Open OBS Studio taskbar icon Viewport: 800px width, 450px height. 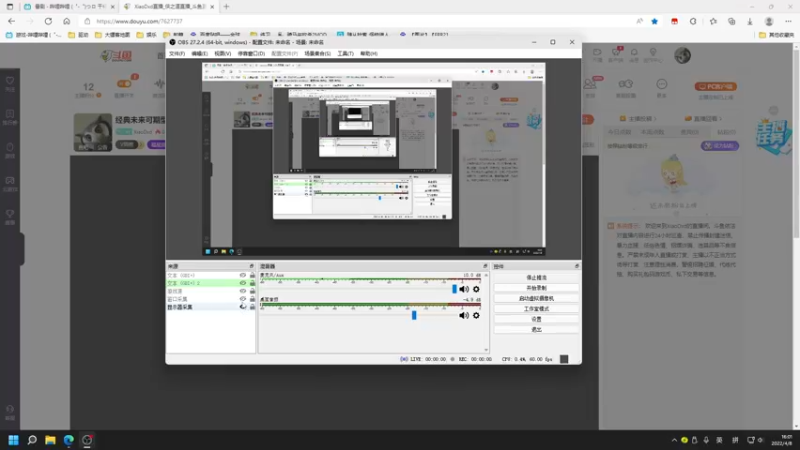tap(87, 440)
